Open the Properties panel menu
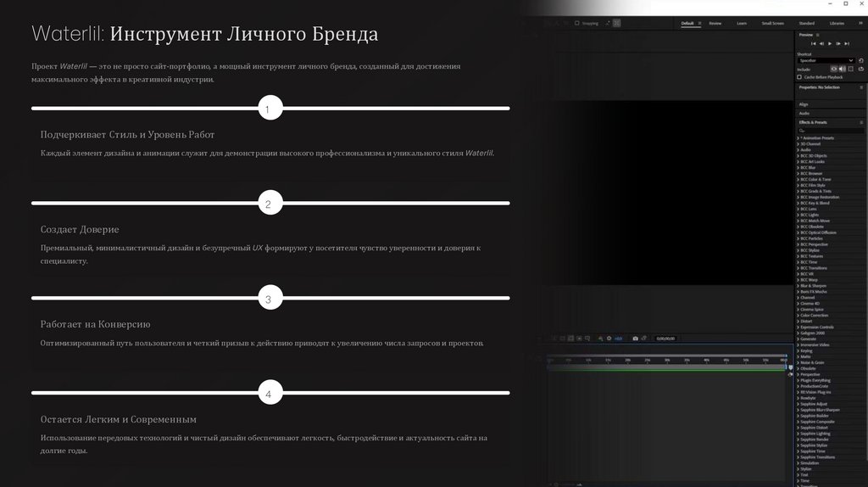The width and height of the screenshot is (868, 487). (861, 87)
